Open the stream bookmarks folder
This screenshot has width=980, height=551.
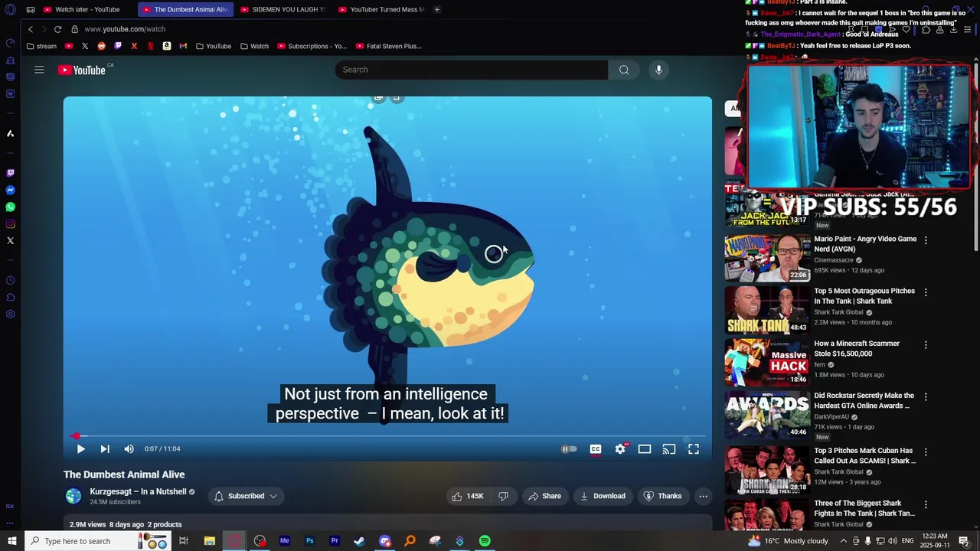point(41,46)
